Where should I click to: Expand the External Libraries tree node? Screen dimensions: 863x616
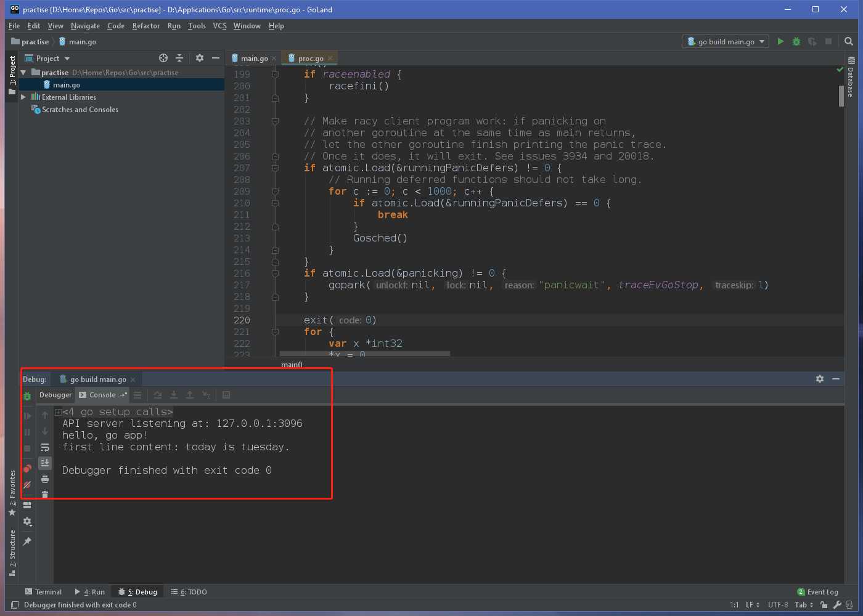coord(23,97)
